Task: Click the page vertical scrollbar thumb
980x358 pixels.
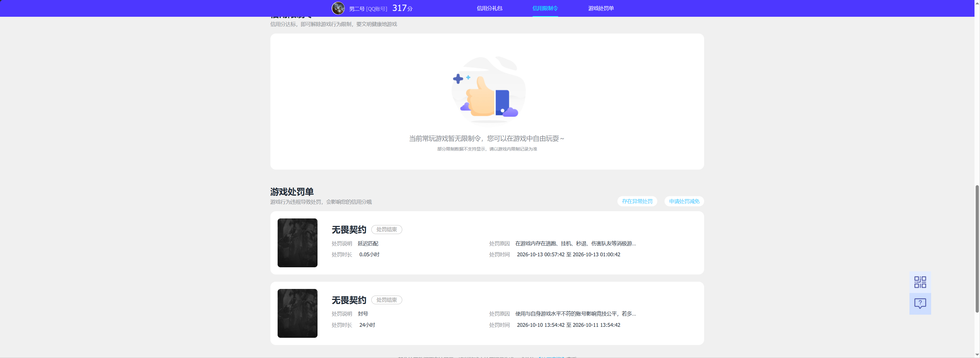Action: (x=977, y=249)
